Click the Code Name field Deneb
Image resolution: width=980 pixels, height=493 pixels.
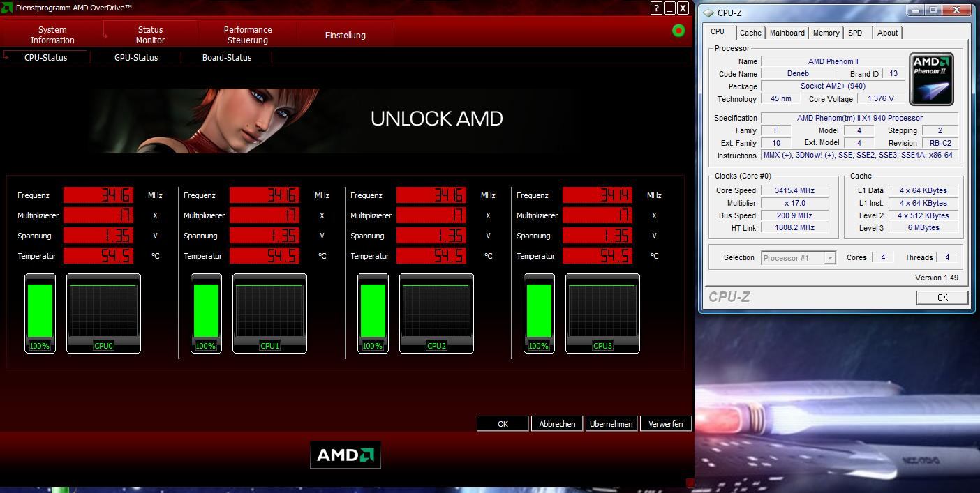(x=798, y=74)
